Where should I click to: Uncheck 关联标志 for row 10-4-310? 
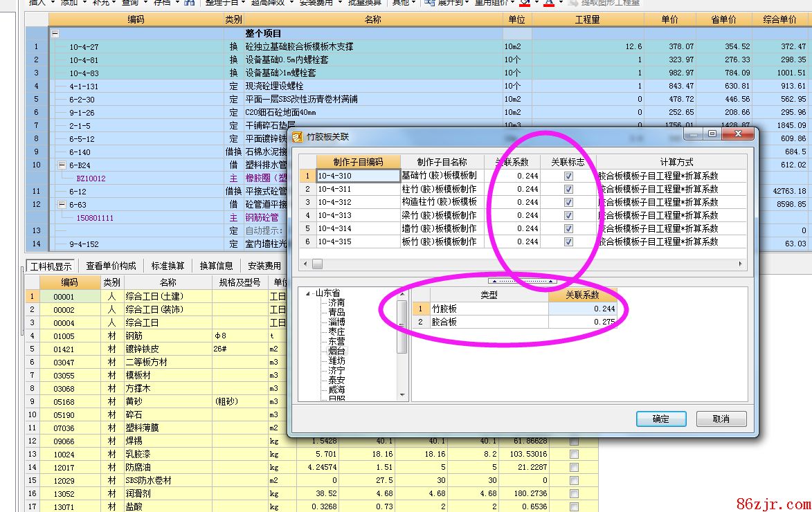tap(568, 176)
